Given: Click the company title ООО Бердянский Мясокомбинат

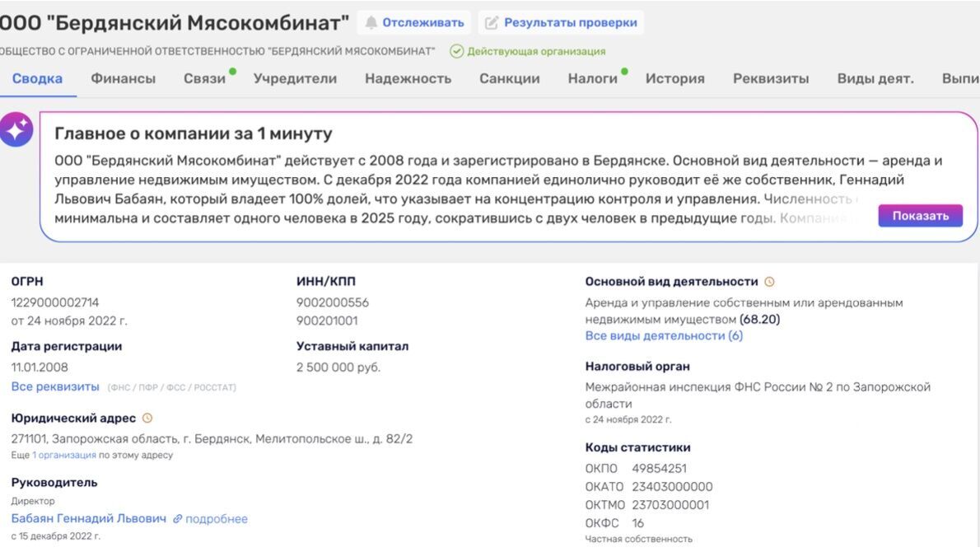Looking at the screenshot, I should (175, 23).
